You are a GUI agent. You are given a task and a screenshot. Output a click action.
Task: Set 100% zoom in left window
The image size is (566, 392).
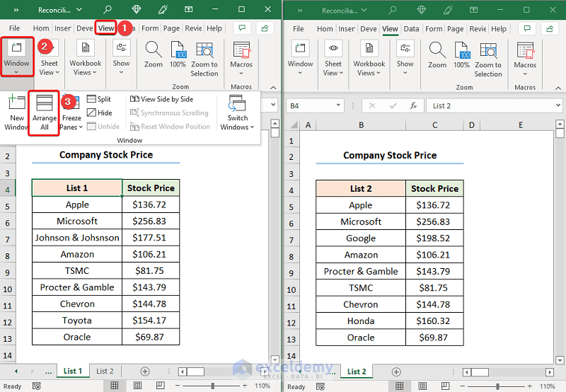tap(178, 54)
